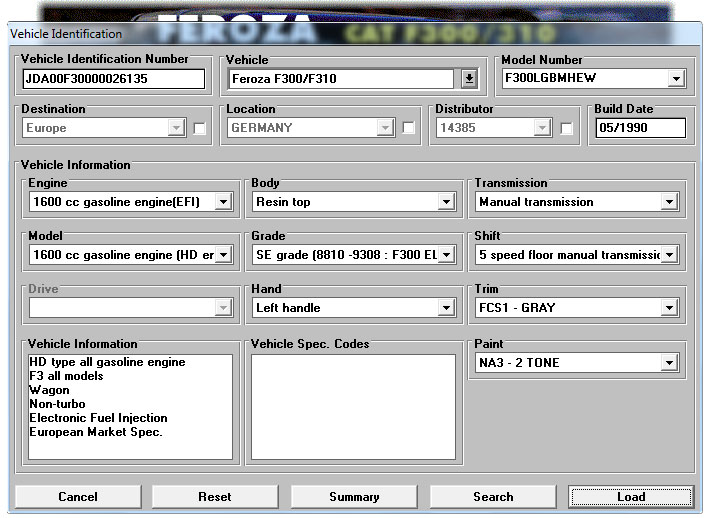Viewport: 709px width, 518px height.
Task: Tick the checkbox next to Distributor 14385
Action: pyautogui.click(x=567, y=128)
